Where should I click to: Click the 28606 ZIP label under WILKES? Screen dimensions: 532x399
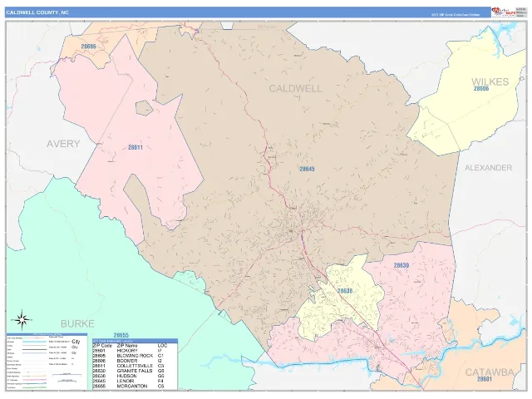point(481,89)
